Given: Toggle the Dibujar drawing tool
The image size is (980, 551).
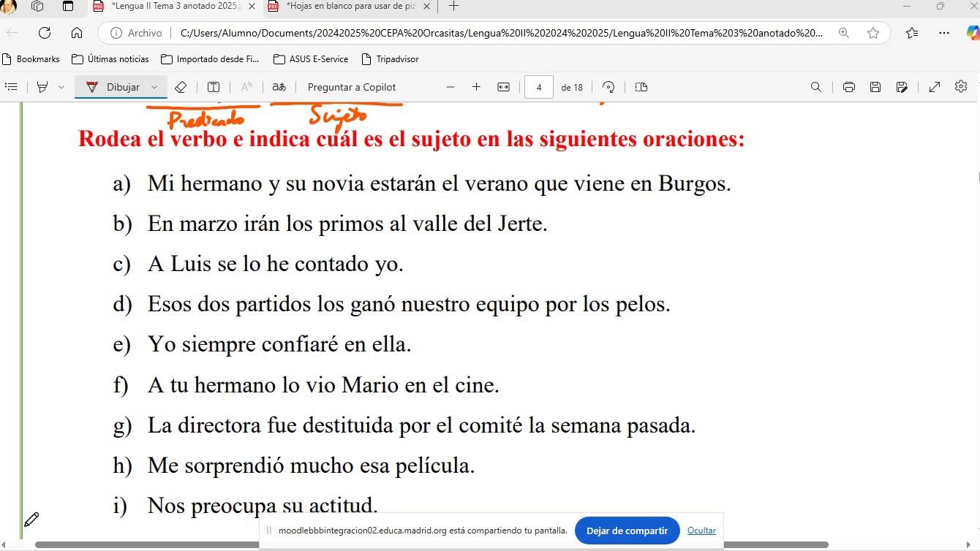Looking at the screenshot, I should (113, 87).
